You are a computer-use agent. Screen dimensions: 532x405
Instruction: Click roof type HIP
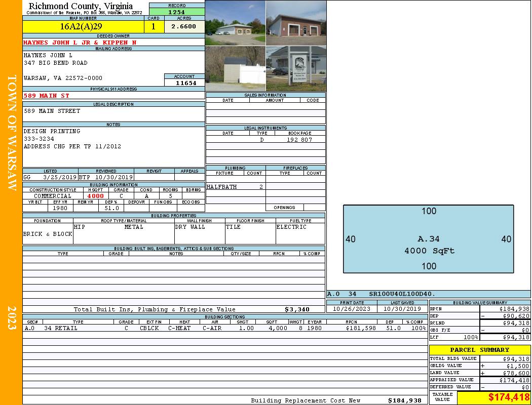(x=80, y=227)
